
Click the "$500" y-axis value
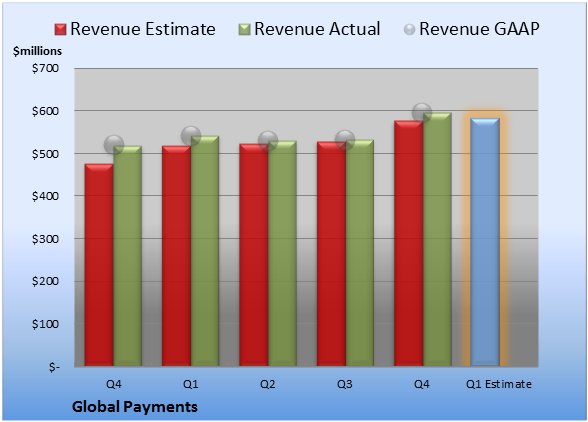click(x=45, y=154)
